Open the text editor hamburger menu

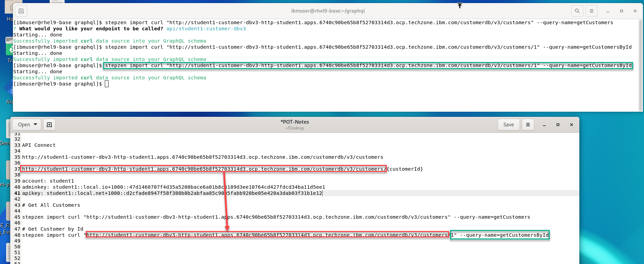click(528, 125)
